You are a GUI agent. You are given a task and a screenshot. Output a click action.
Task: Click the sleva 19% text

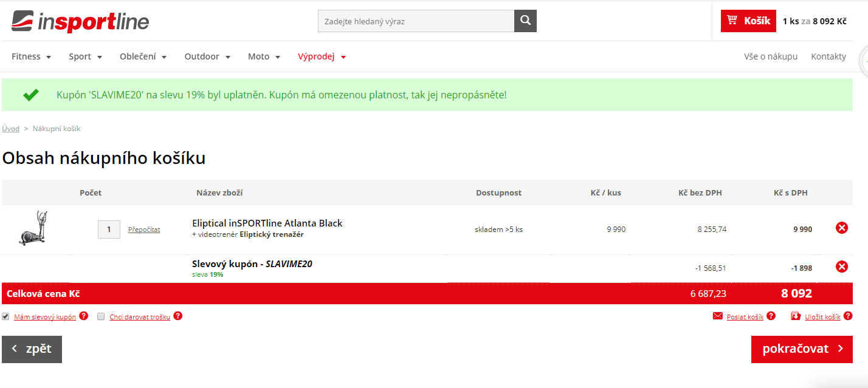pos(207,274)
